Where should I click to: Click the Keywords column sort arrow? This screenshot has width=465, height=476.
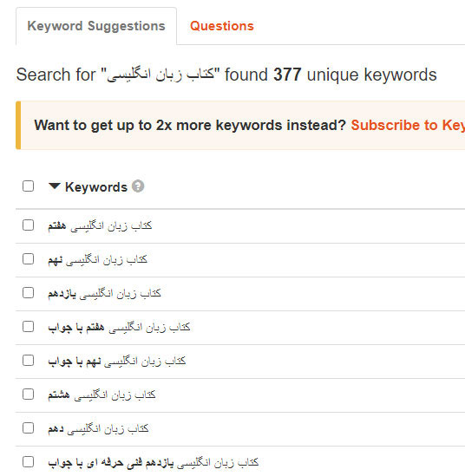click(55, 186)
